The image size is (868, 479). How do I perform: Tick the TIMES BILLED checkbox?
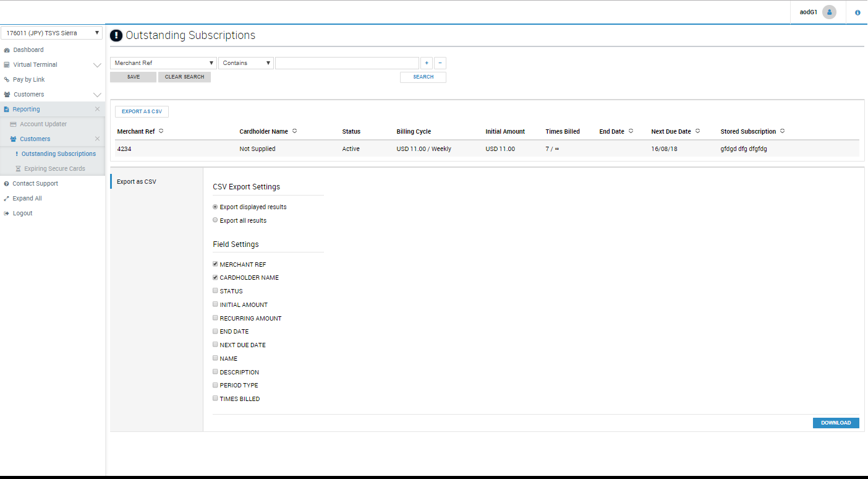coord(215,399)
